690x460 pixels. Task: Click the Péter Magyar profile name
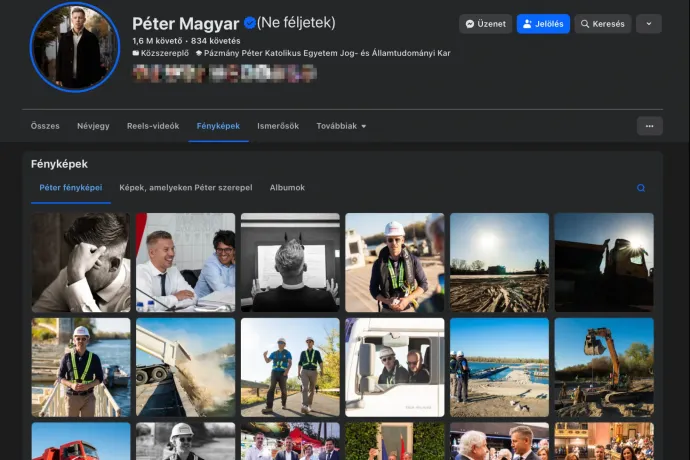pos(185,23)
